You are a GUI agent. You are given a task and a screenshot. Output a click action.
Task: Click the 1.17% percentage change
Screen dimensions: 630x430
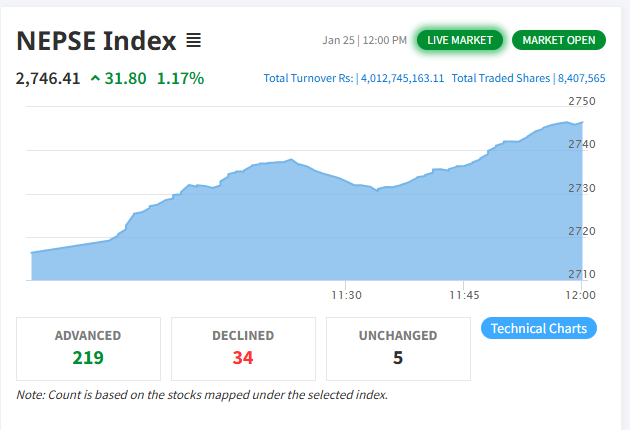180,78
